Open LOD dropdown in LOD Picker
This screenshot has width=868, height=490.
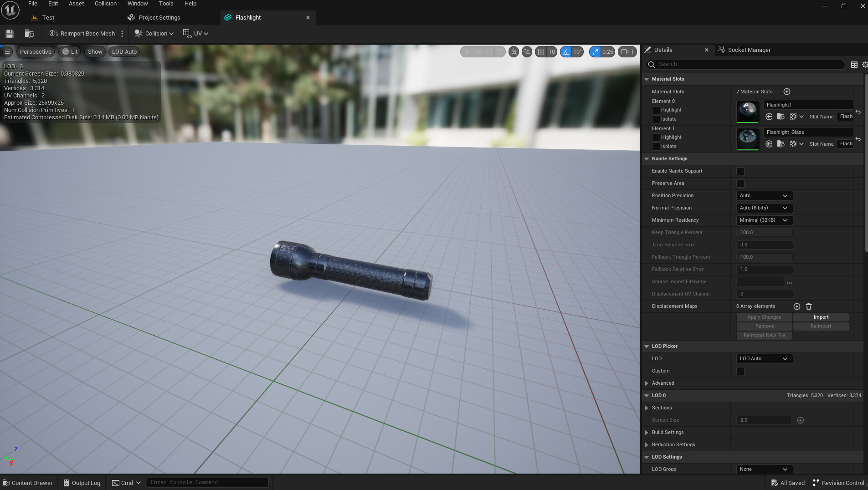click(765, 359)
